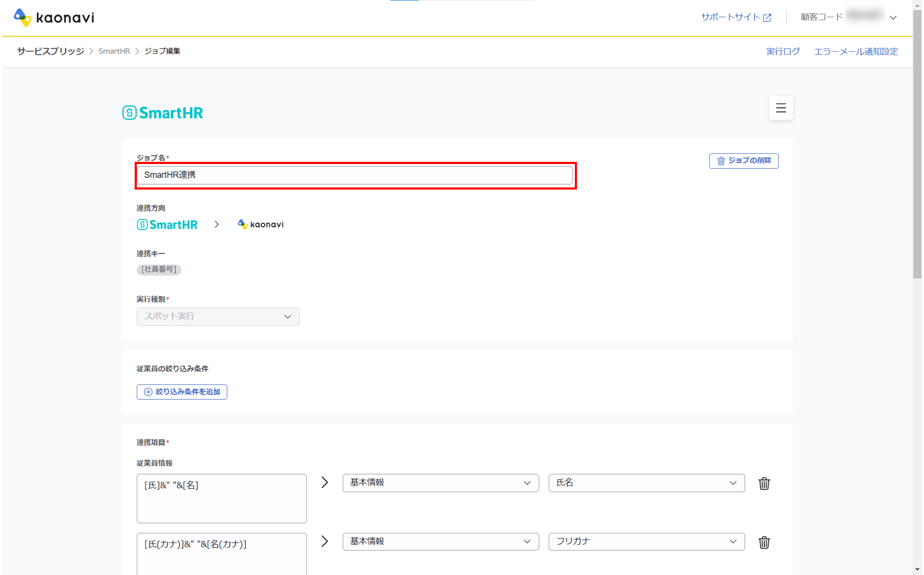
Task: Open the 実行ログ page
Action: pos(783,52)
